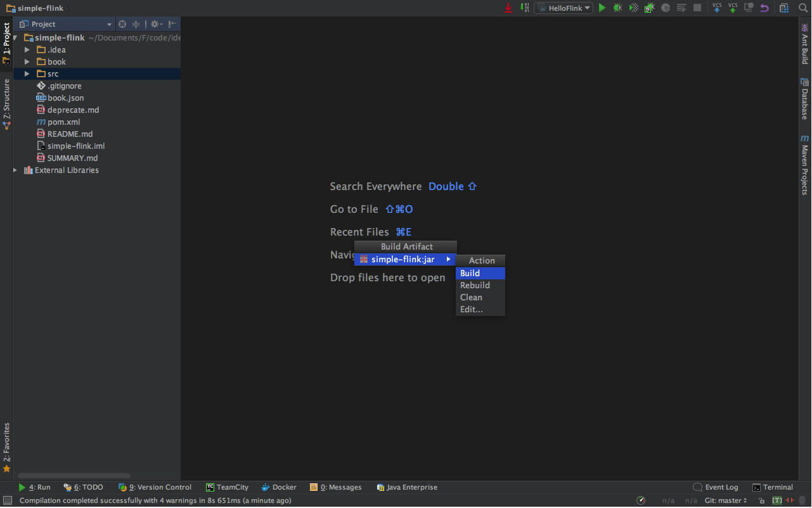Update project via VCS blue arrow
The width and height of the screenshot is (812, 508).
point(717,8)
